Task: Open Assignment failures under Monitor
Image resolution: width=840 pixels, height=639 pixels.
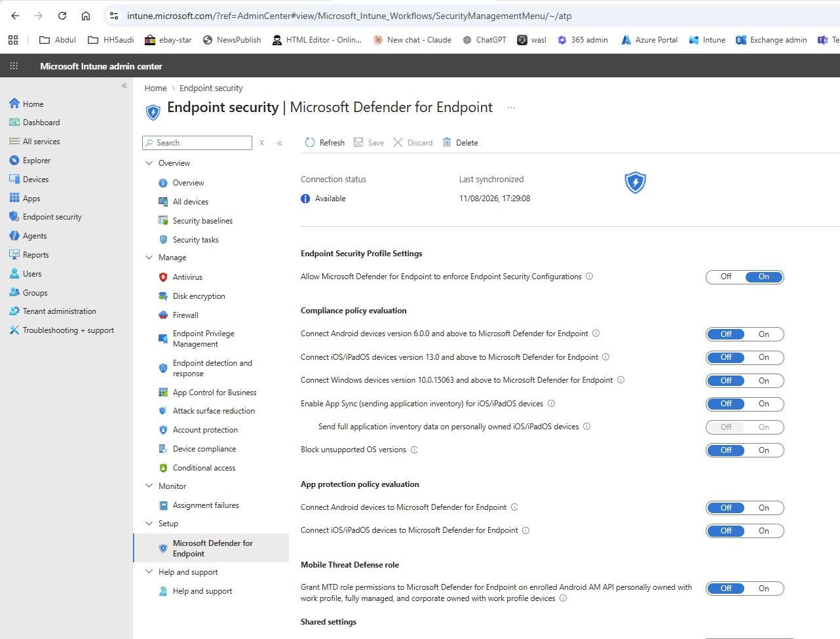Action: (206, 505)
